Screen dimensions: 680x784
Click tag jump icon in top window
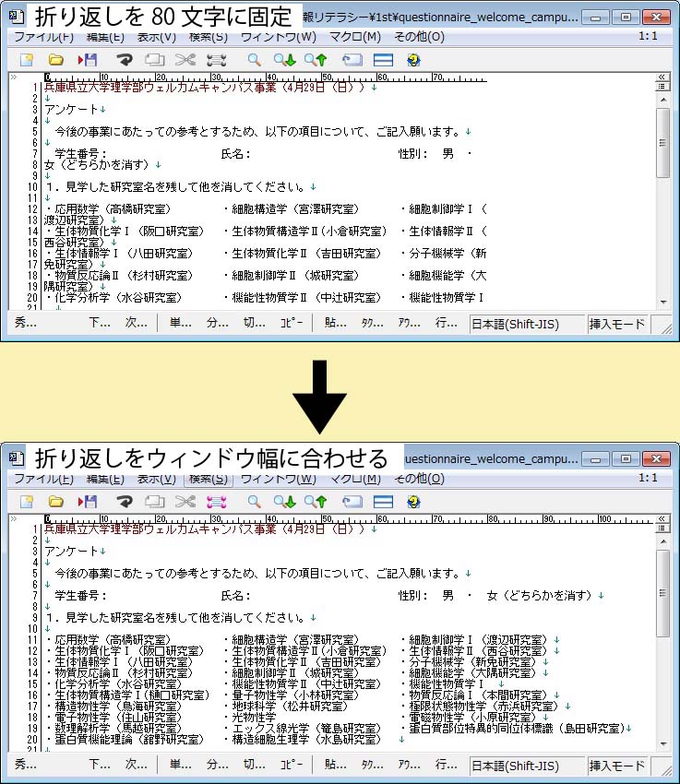(352, 60)
